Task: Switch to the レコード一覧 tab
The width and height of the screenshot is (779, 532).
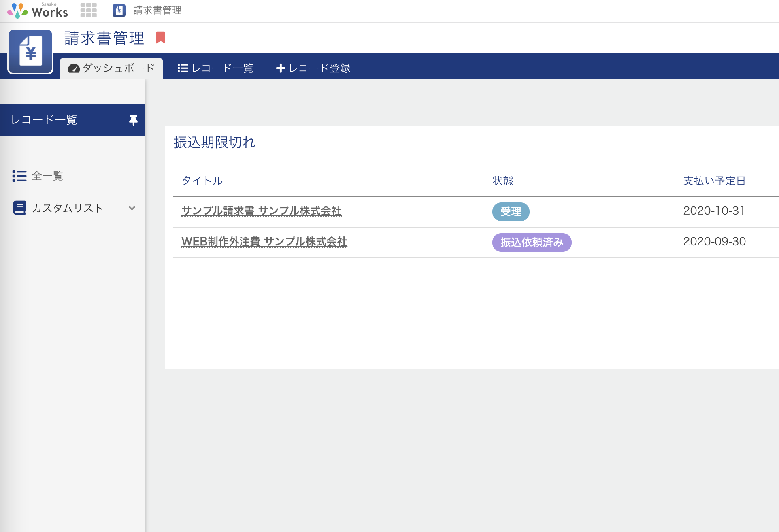Action: point(215,68)
